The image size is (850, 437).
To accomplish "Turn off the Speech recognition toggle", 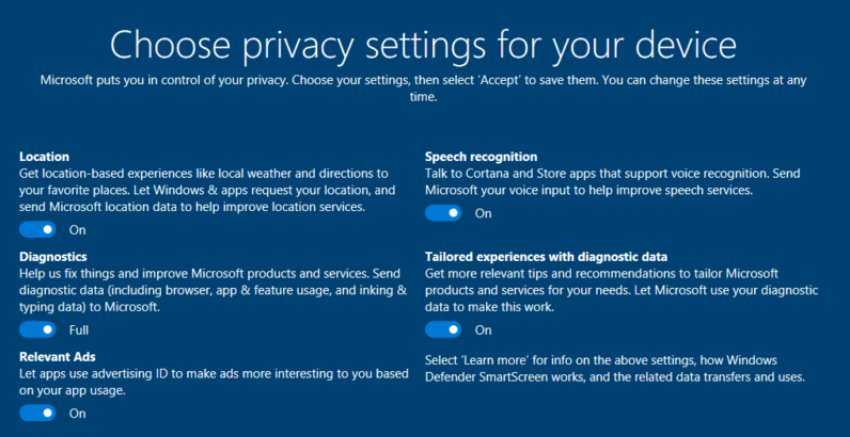I will 443,213.
